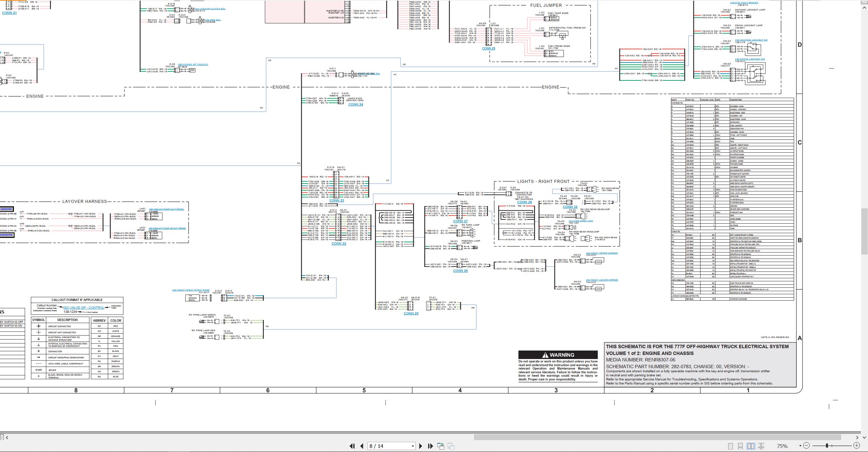Click the LAYOVER HARNESS section label
The width and height of the screenshot is (868, 452).
pos(84,202)
